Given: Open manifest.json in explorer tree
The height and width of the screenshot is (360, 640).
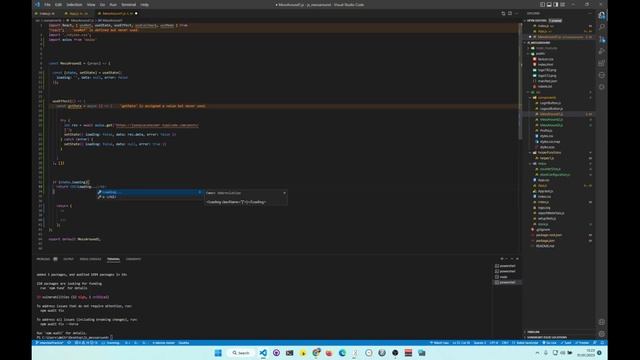Looking at the screenshot, I should pos(547,81).
